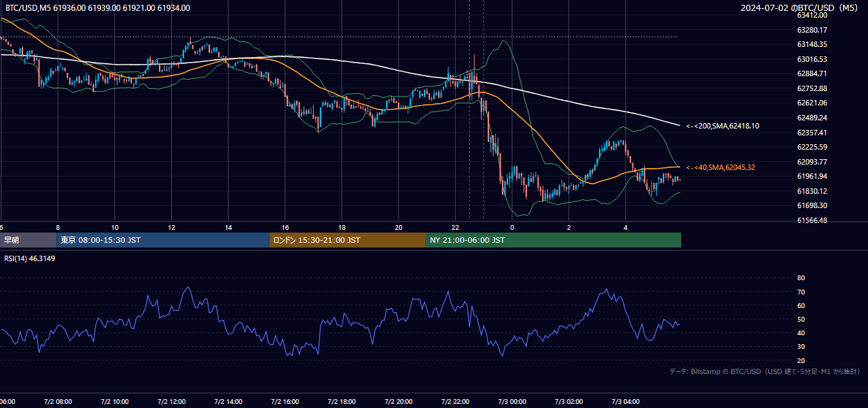
Task: Click bottom time label 7/2 08:00
Action: coord(58,402)
